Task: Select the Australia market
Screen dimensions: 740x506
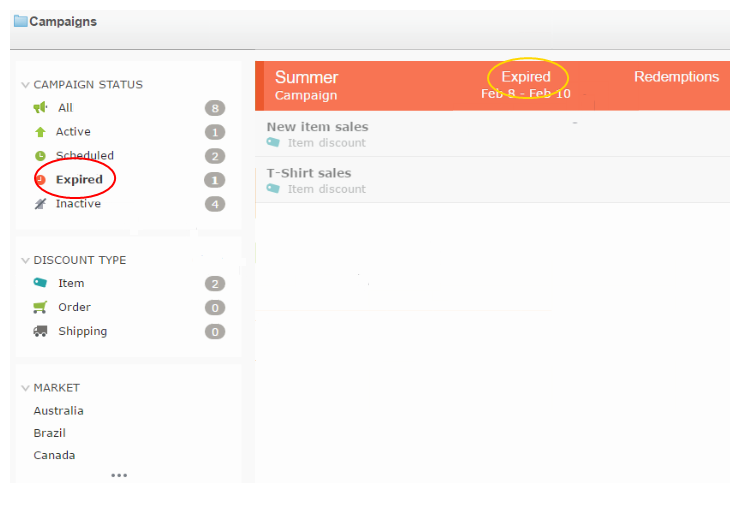Action: coord(58,411)
